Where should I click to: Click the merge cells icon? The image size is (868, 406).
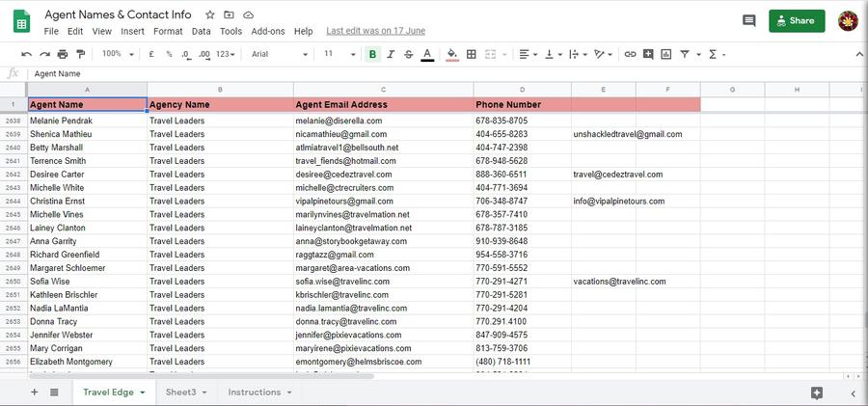coord(491,54)
